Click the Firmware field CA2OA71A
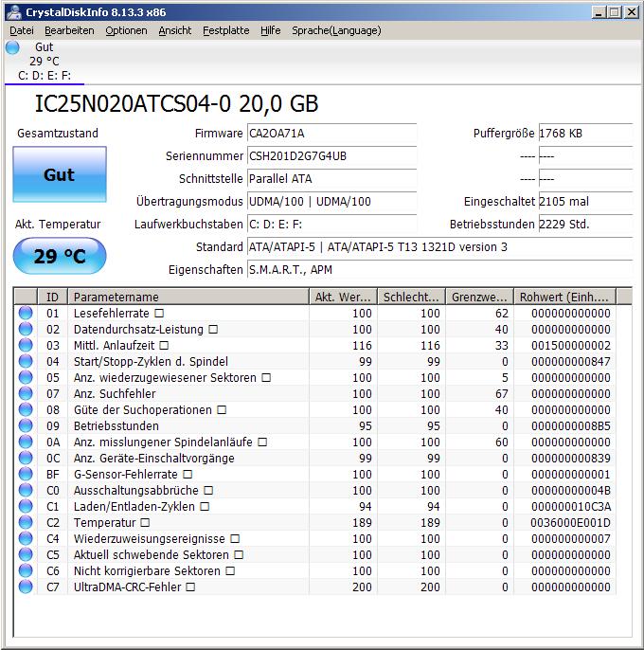 (x=331, y=133)
